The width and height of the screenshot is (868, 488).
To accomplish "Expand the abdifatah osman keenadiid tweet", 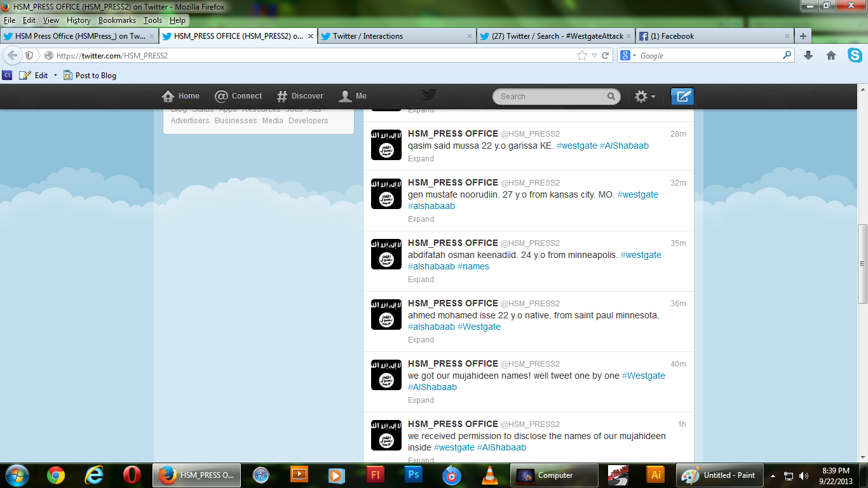I will click(421, 280).
